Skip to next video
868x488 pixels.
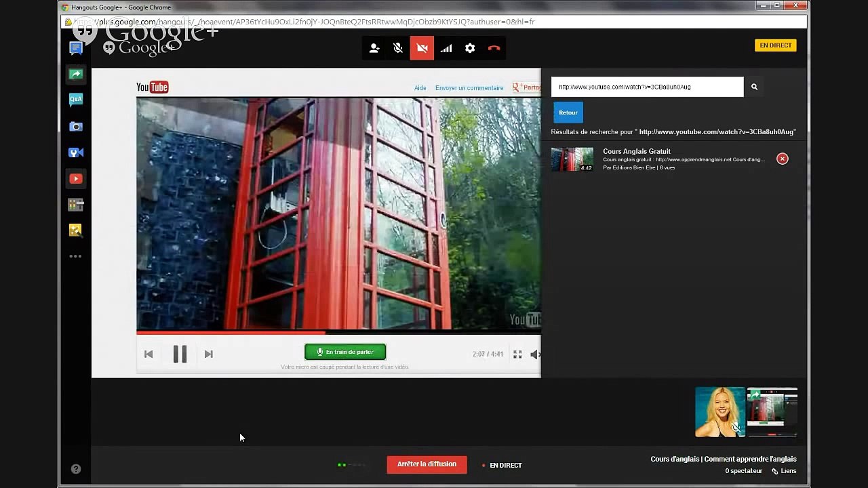[x=209, y=354]
